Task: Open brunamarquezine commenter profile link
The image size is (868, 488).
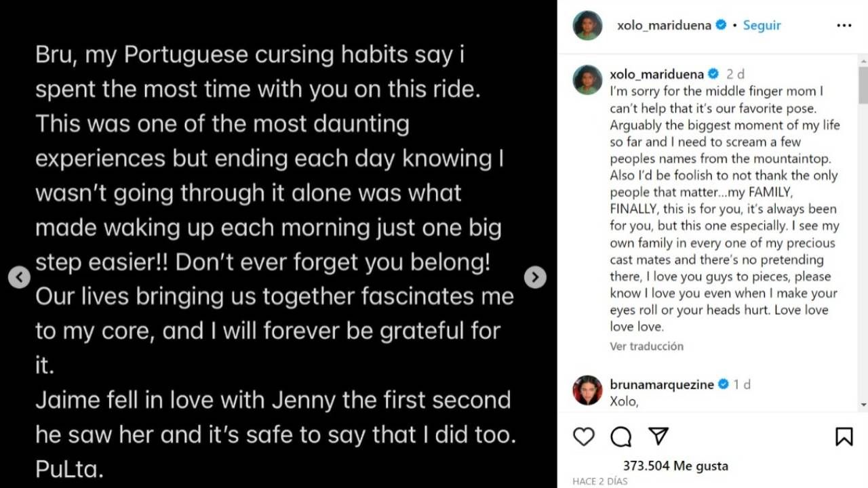Action: [662, 384]
